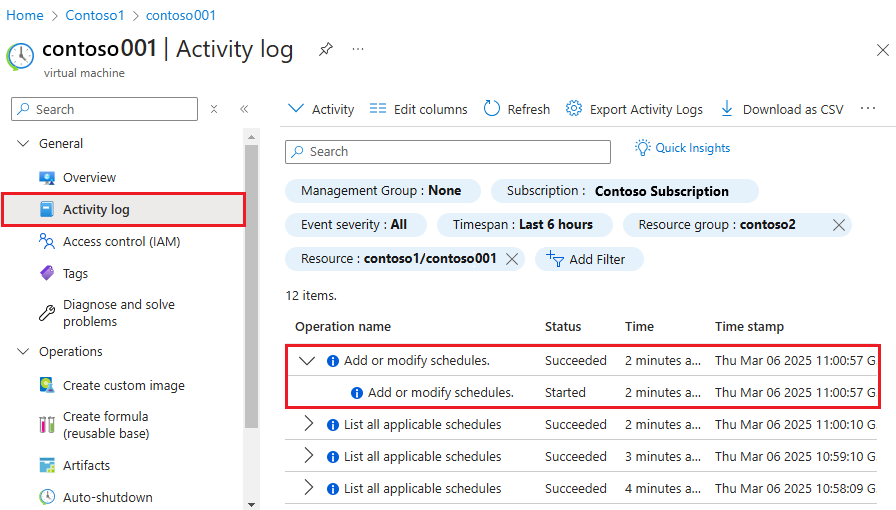Collapse the Operations section in sidebar
This screenshot has width=896, height=510.
[24, 352]
